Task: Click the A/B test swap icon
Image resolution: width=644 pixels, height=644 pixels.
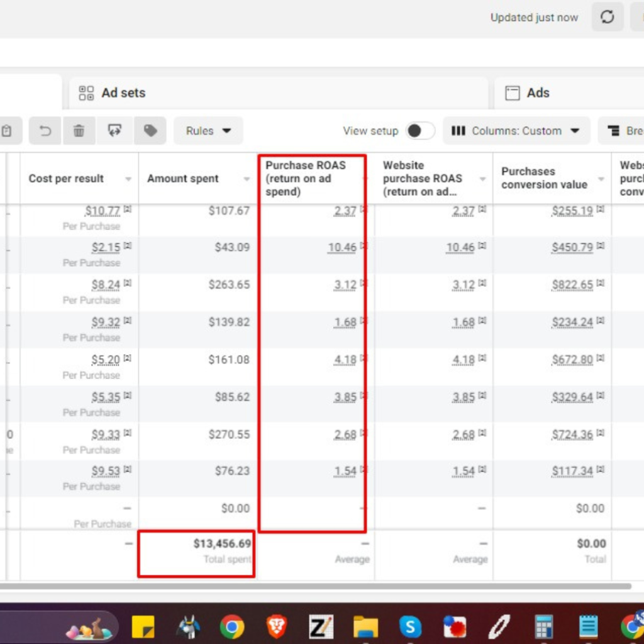Action: pyautogui.click(x=114, y=131)
